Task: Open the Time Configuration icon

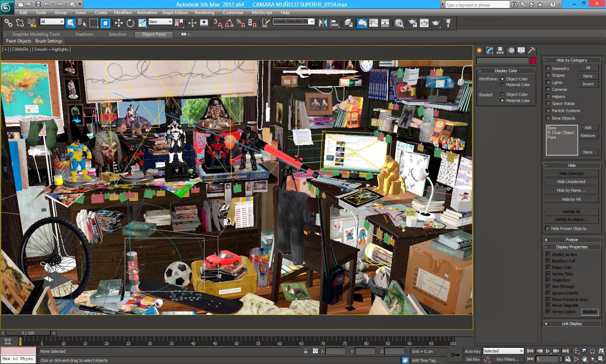Action: [568, 359]
